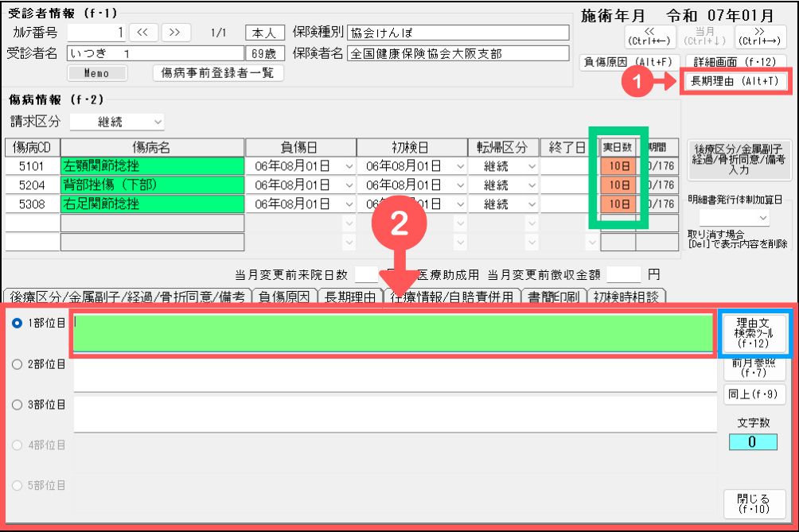The width and height of the screenshot is (799, 532).
Task: Click orange 実日数 cell for 背部挫傷
Action: (x=618, y=184)
